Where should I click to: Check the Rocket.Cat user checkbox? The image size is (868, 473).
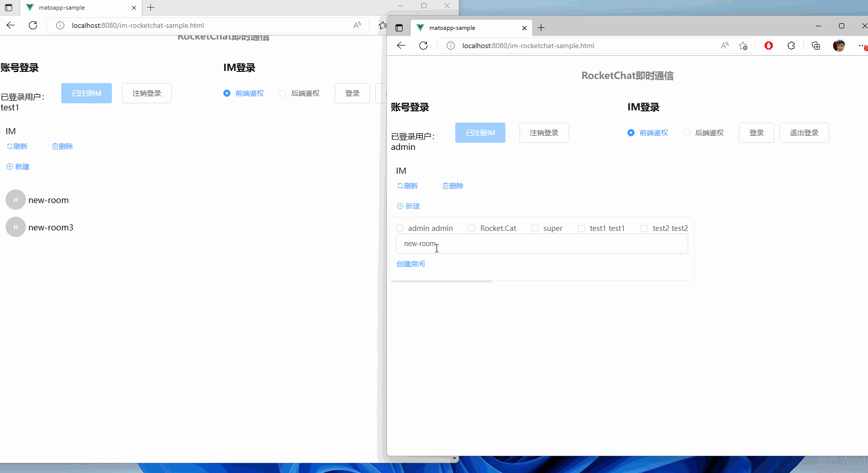[471, 228]
